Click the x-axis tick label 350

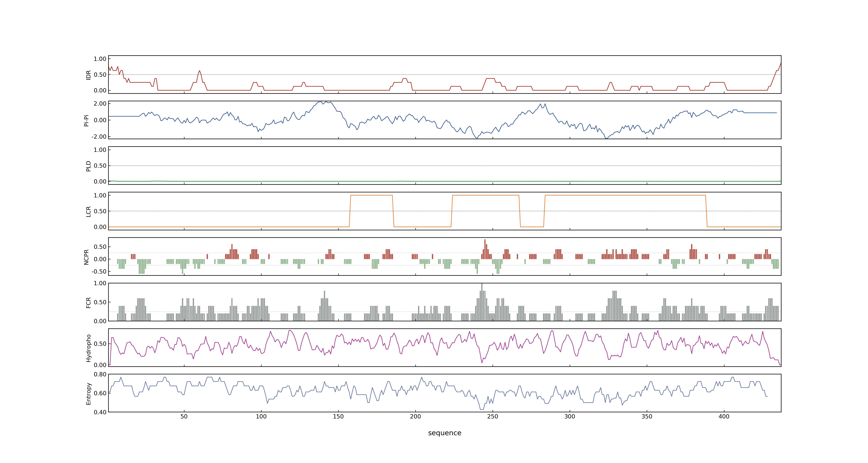tap(647, 416)
